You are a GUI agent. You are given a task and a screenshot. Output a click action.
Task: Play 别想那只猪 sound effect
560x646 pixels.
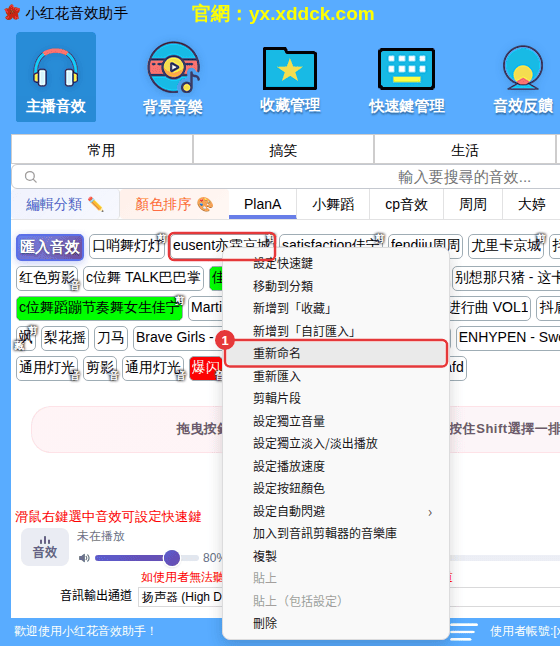coord(506,278)
